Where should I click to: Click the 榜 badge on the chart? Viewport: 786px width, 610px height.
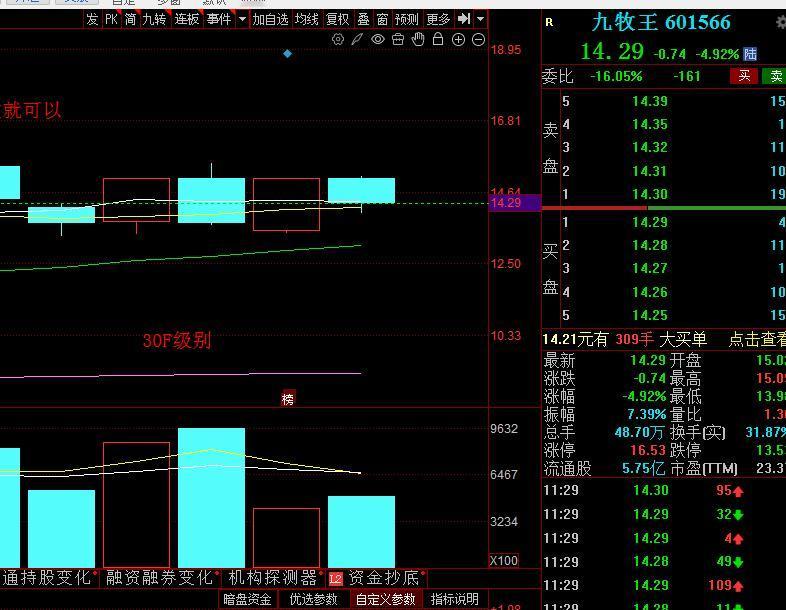[x=288, y=399]
